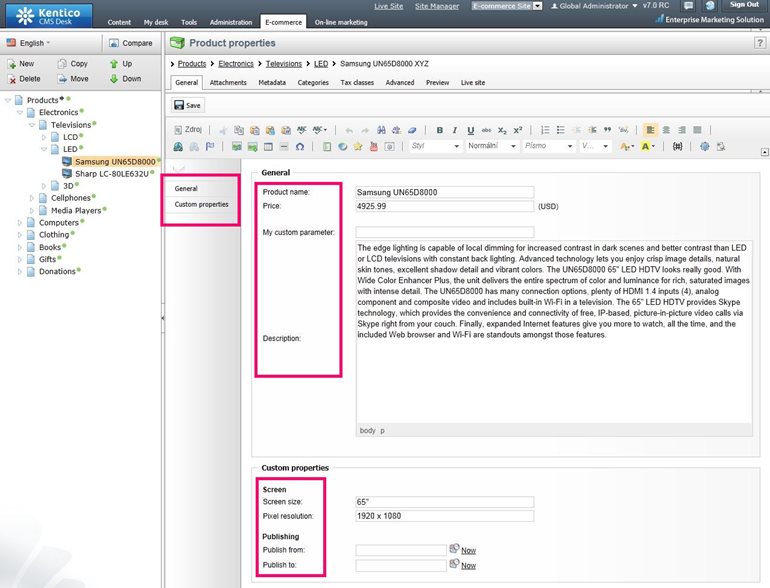Image resolution: width=770 pixels, height=588 pixels.
Task: Open the help question mark icon
Action: tap(759, 43)
